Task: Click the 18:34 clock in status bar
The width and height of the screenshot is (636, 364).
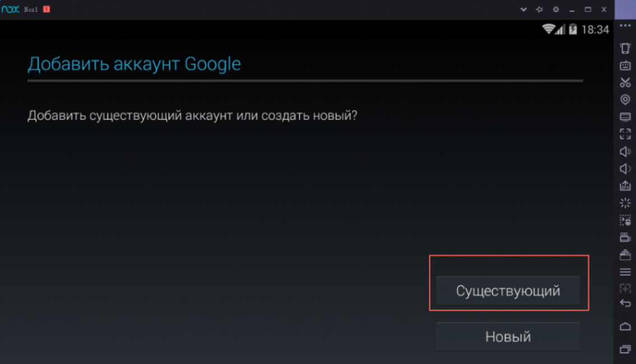Action: pyautogui.click(x=595, y=30)
